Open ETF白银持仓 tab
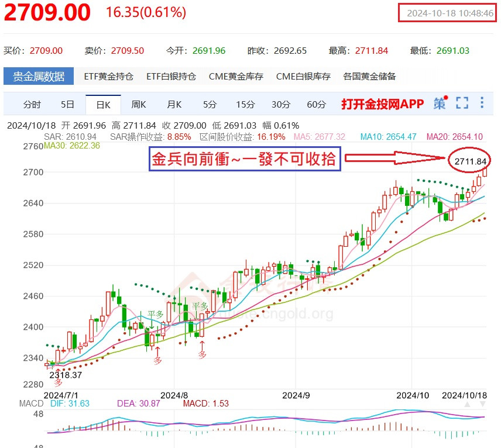The height and width of the screenshot is (448, 501). coord(171,76)
